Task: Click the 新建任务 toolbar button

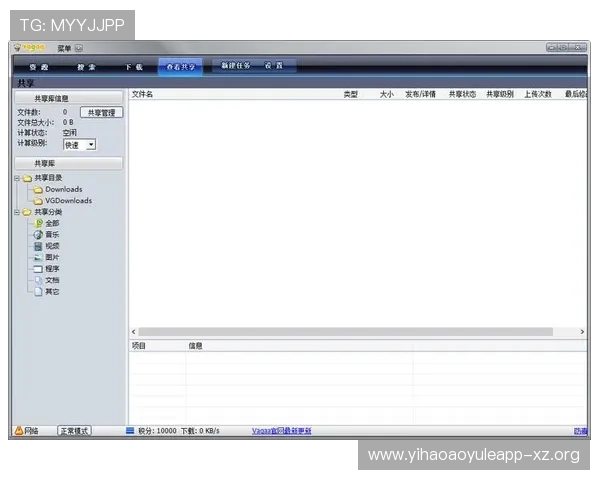Action: point(235,65)
